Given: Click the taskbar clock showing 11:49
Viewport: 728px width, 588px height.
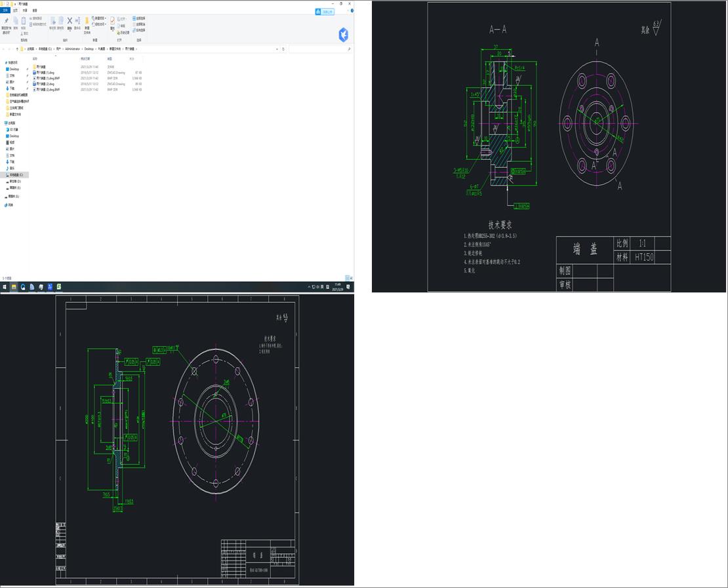Looking at the screenshot, I should click(338, 287).
